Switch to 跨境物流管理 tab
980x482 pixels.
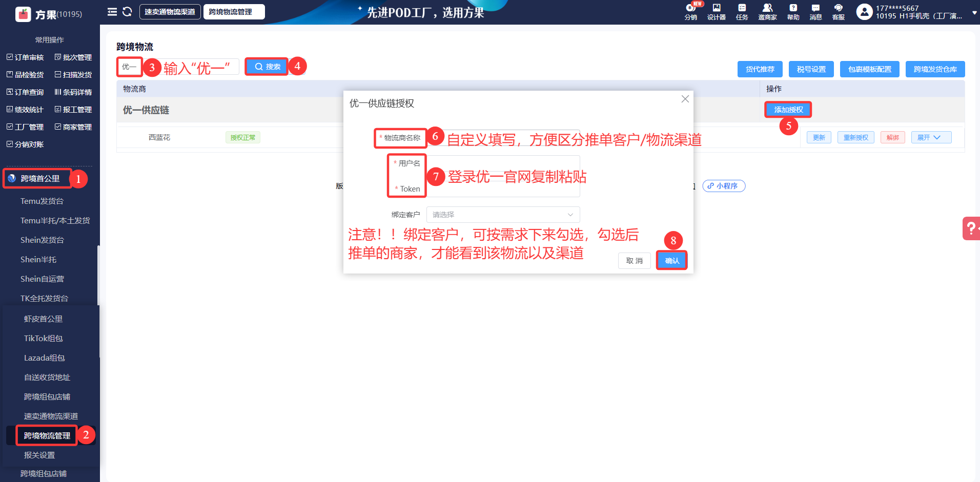234,12
